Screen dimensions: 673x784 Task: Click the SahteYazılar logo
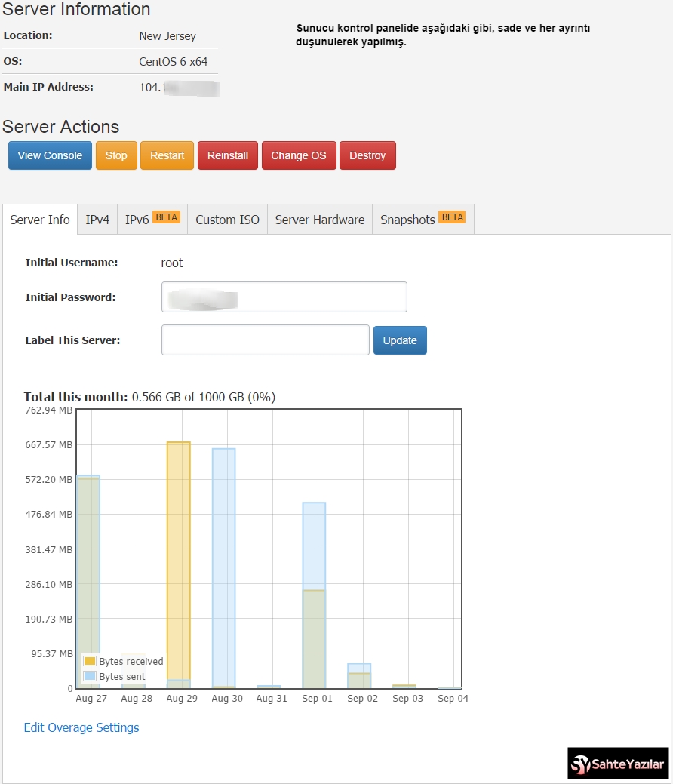pyautogui.click(x=618, y=764)
